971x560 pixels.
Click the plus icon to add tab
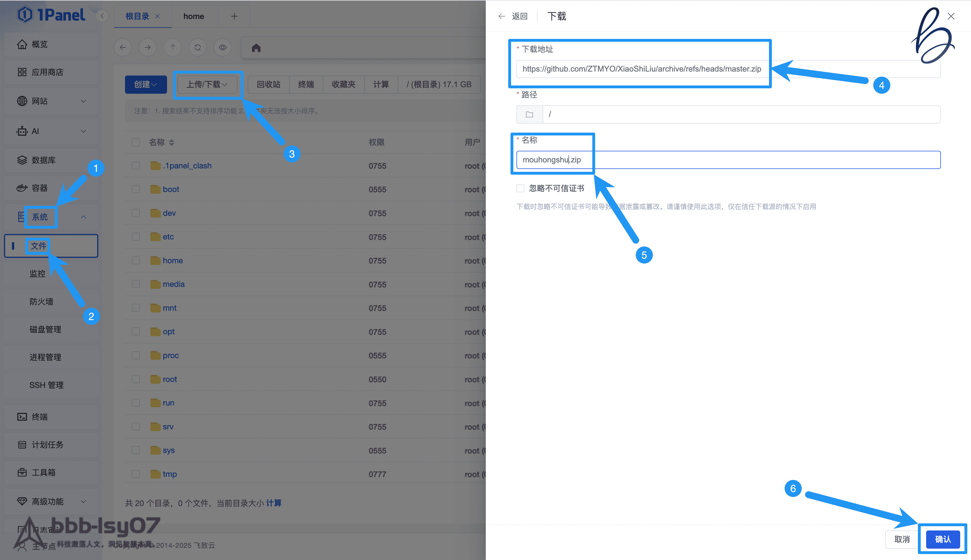point(234,16)
